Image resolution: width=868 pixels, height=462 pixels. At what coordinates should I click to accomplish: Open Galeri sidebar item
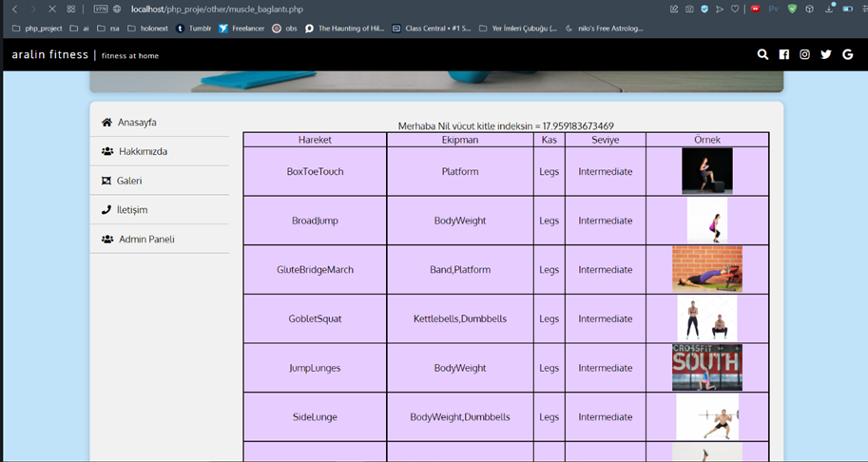[160, 181]
